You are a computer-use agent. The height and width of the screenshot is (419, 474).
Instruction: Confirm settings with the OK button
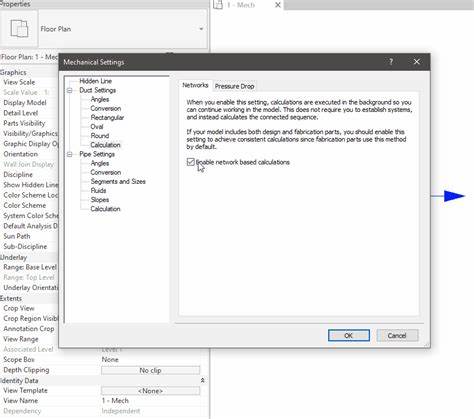point(349,335)
